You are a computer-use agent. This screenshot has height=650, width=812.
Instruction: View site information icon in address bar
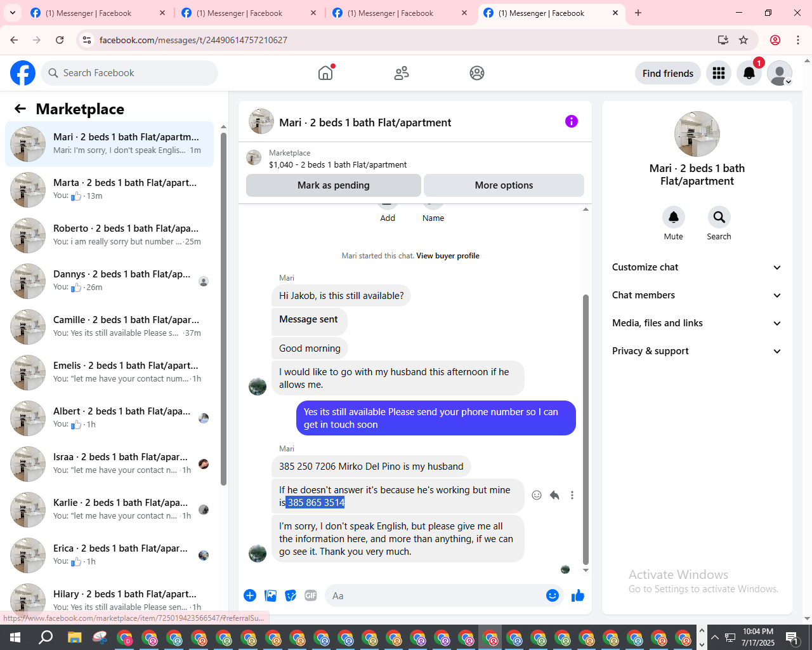(x=88, y=40)
